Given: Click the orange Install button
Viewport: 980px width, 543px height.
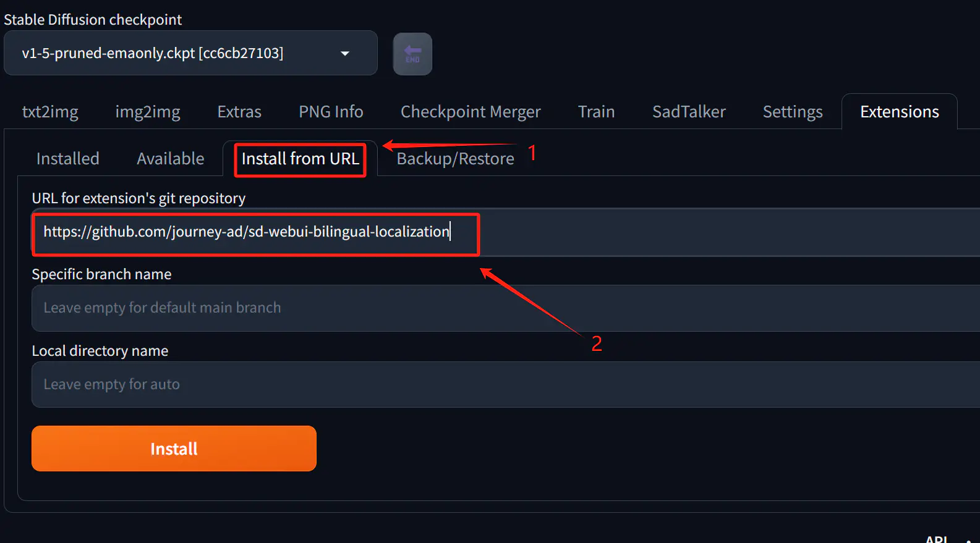Looking at the screenshot, I should pyautogui.click(x=174, y=448).
